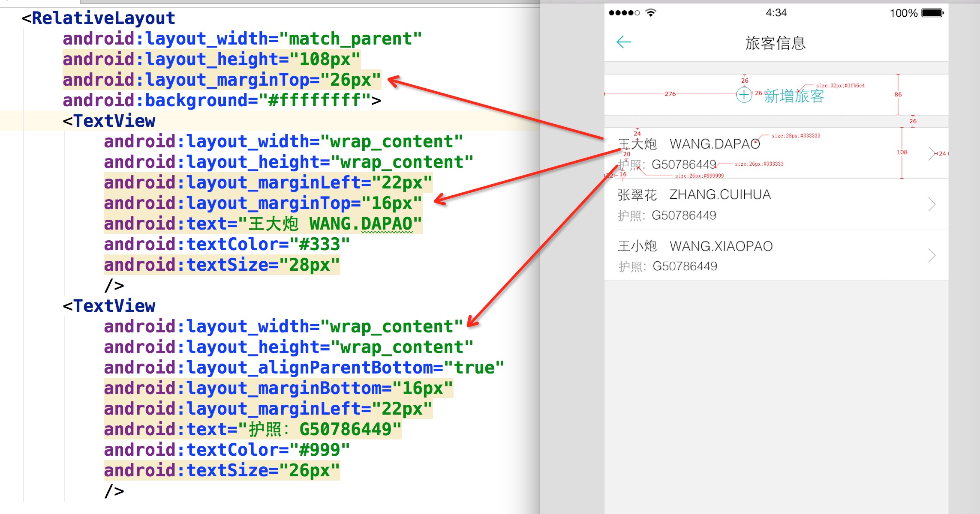This screenshot has width=980, height=514.
Task: Click the battery icon in the status bar
Action: 933,13
